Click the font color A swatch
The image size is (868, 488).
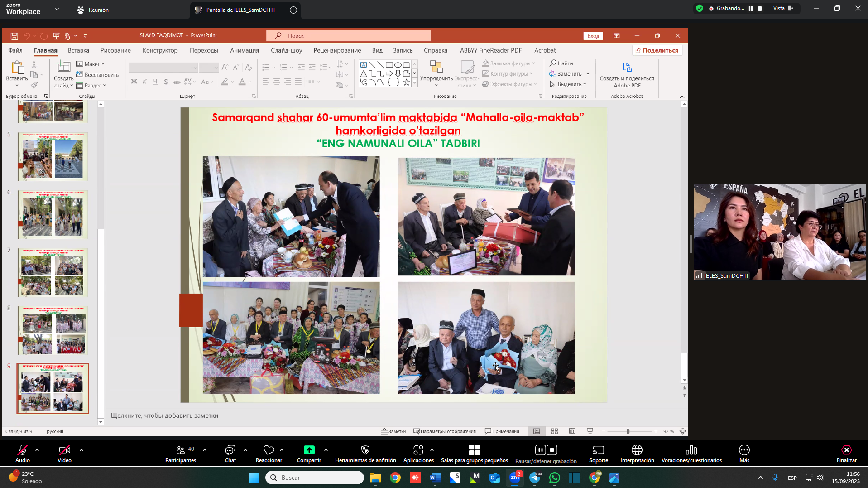tap(242, 82)
